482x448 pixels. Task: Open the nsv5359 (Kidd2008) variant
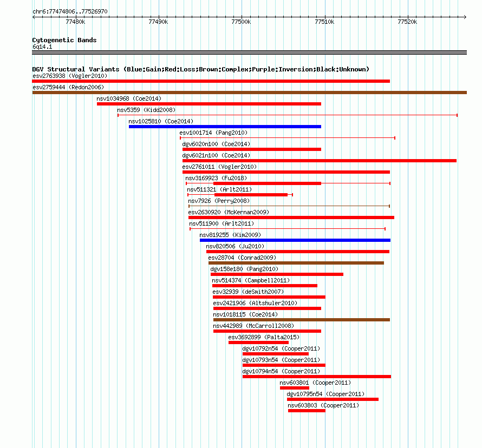146,110
